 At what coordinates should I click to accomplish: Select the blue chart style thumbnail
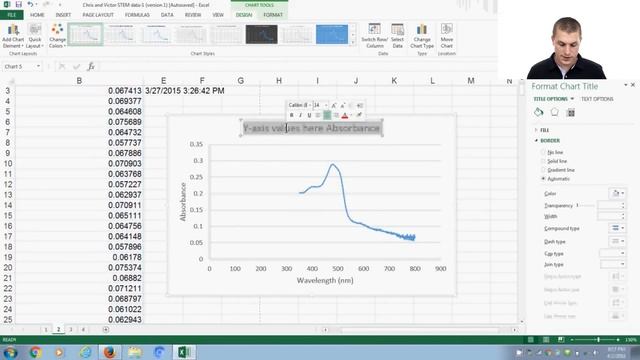(332, 34)
